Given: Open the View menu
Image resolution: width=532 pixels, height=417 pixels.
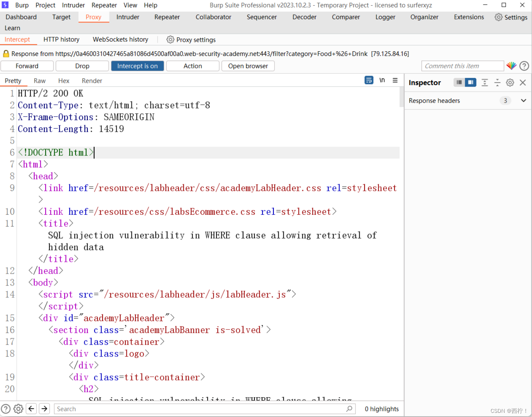Looking at the screenshot, I should coord(130,5).
